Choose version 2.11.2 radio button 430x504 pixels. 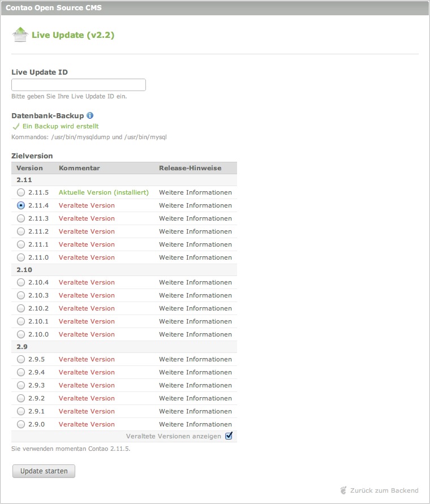point(21,231)
